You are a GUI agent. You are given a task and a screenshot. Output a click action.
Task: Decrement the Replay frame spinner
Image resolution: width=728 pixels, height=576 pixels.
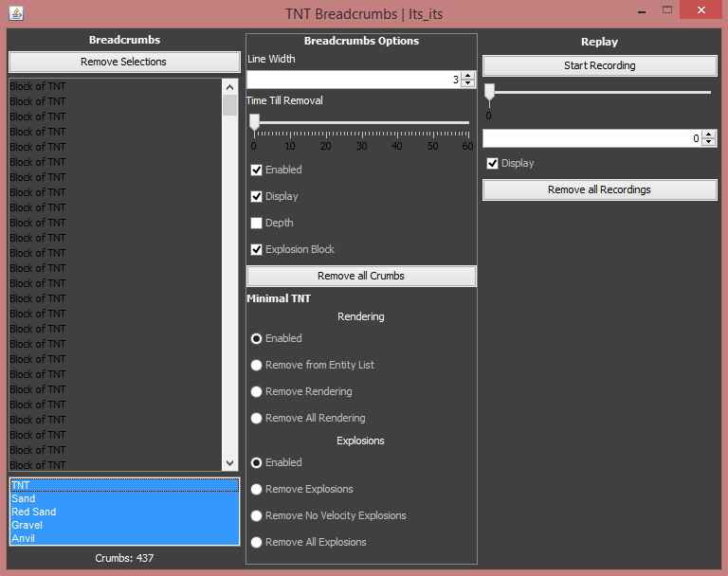pos(708,142)
